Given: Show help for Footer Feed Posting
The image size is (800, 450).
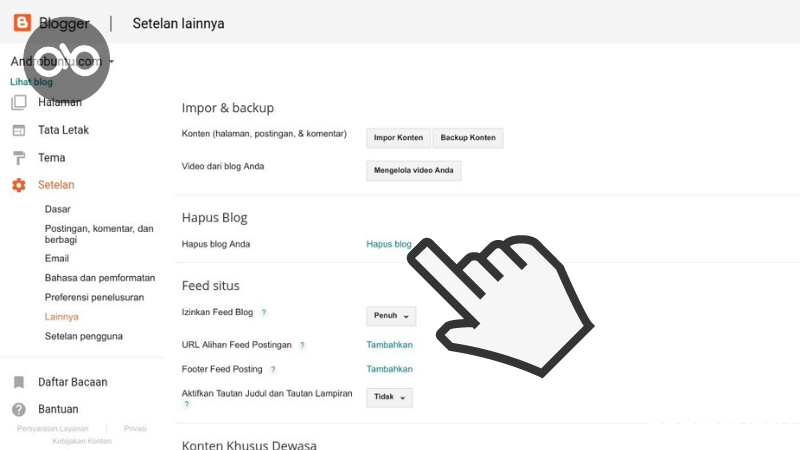Looking at the screenshot, I should 273,369.
